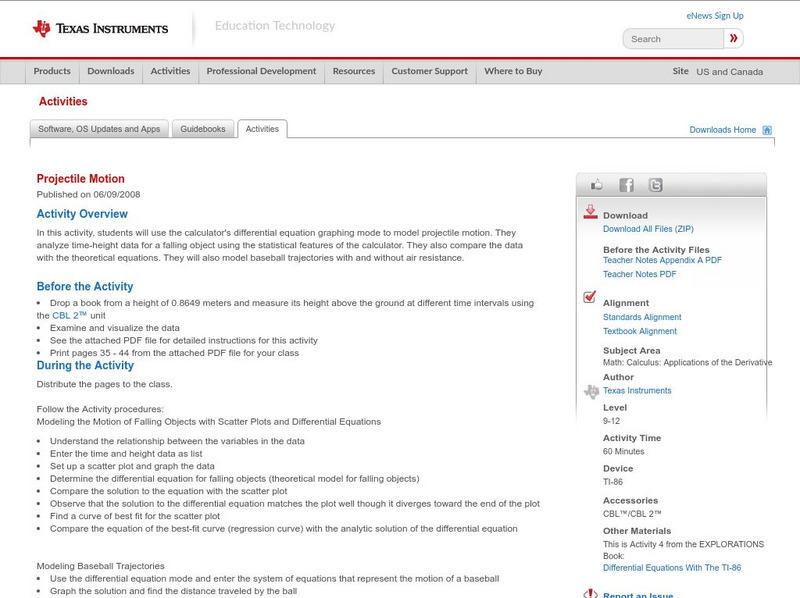Click the Projectile Motion title

tap(81, 179)
